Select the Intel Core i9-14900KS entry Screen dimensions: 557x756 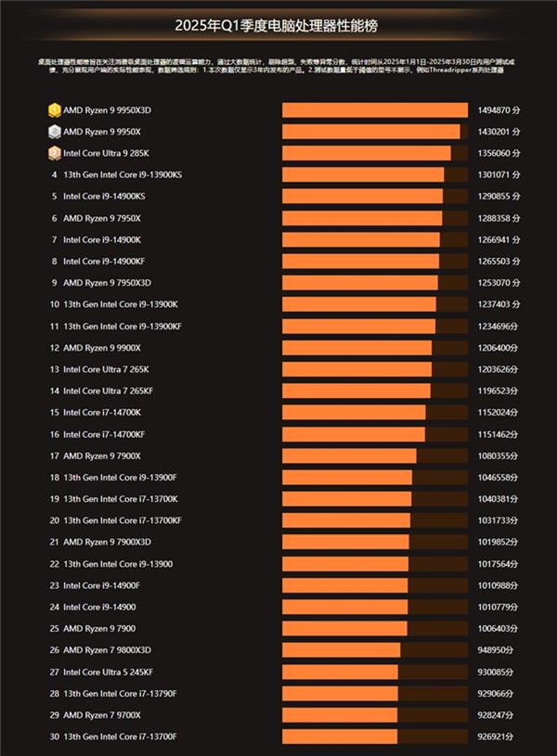104,197
